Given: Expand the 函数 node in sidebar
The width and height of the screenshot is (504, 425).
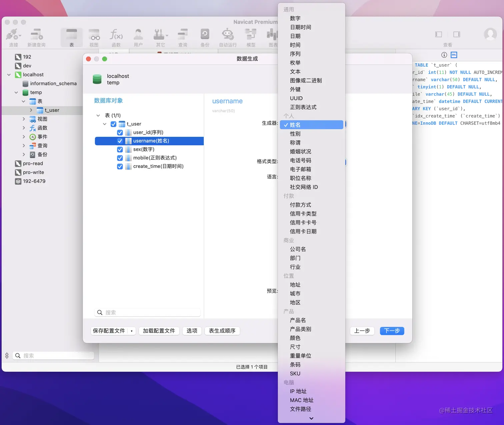Looking at the screenshot, I should coord(24,128).
